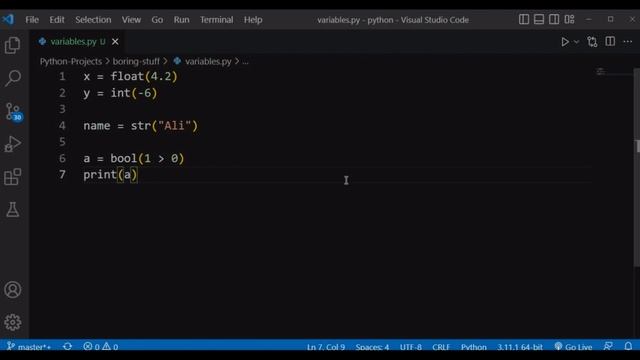
Task: Click line number 4 in the gutter
Action: tap(62, 126)
